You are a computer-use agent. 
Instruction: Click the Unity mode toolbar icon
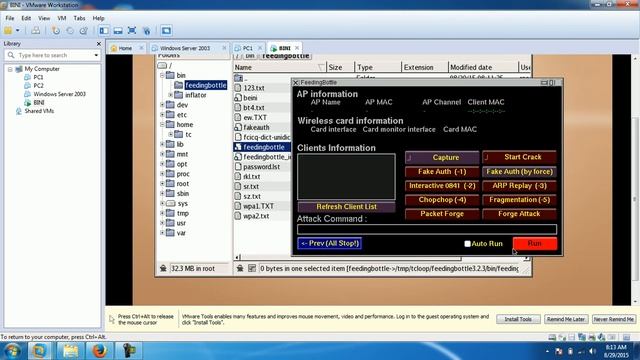point(147,31)
